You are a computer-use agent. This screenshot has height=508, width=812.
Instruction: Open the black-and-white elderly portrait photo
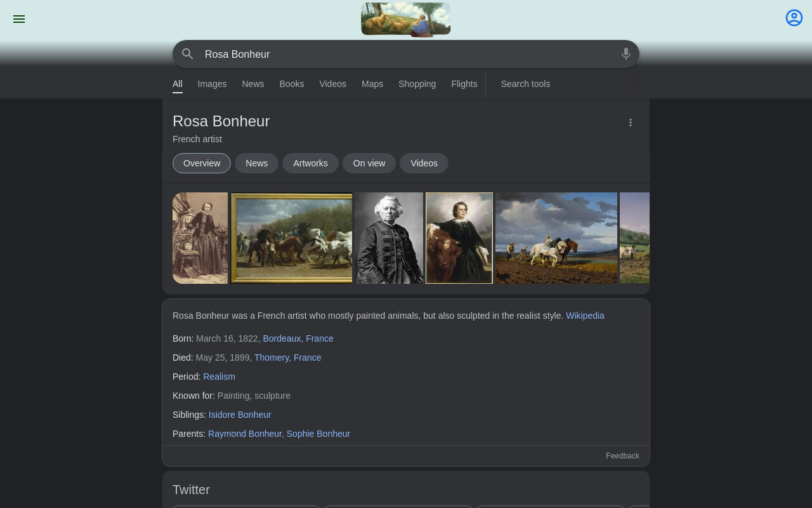coord(389,238)
